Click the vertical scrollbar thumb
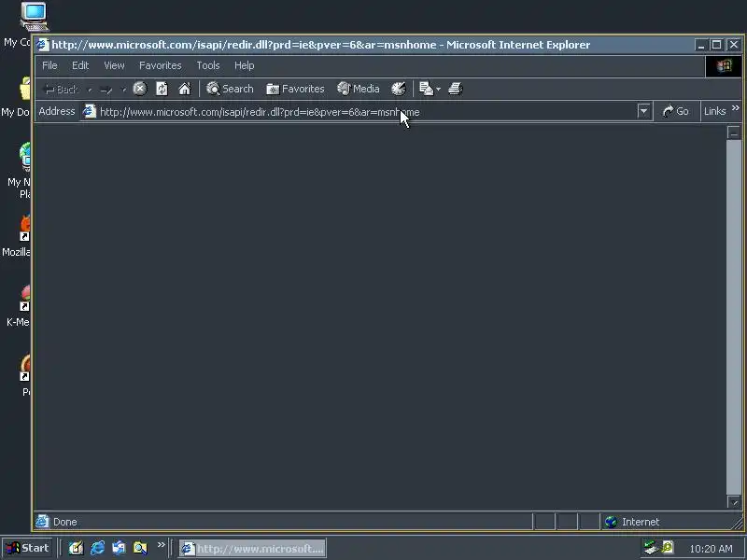The image size is (747, 560). click(x=734, y=317)
